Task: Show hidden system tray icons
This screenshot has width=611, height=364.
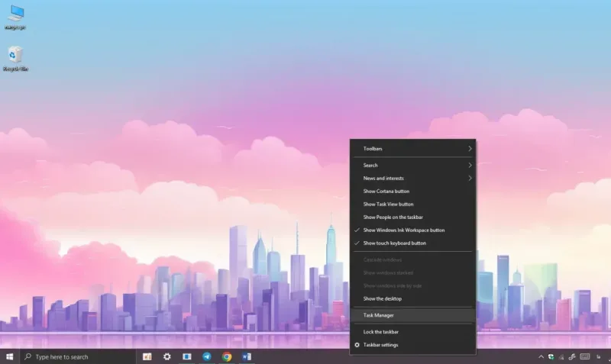Action: [x=541, y=356]
